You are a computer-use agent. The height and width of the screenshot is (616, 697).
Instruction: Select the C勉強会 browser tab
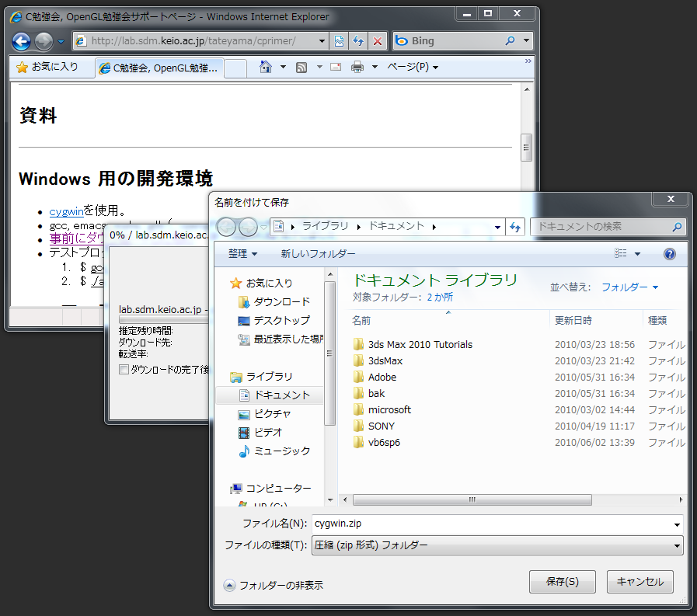(160, 68)
